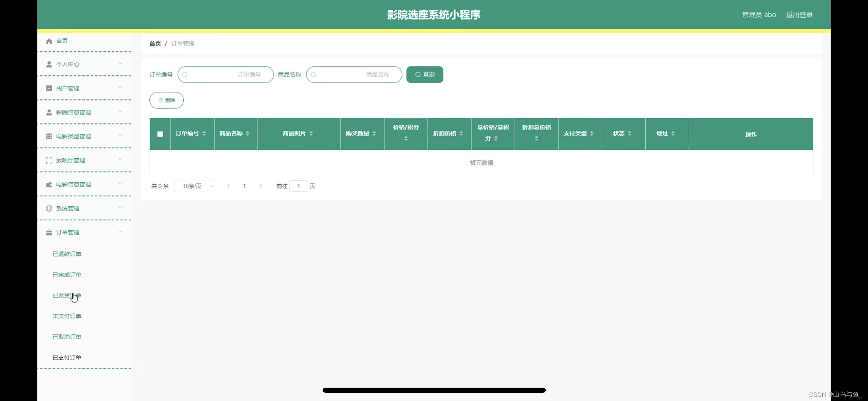Expand 电影类型管理 menu chevron

point(120,135)
